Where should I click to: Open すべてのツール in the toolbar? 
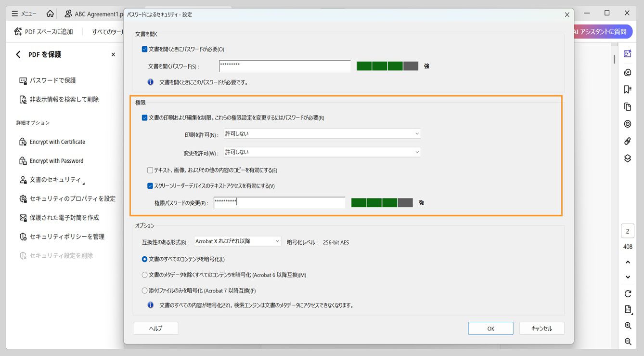click(x=108, y=32)
